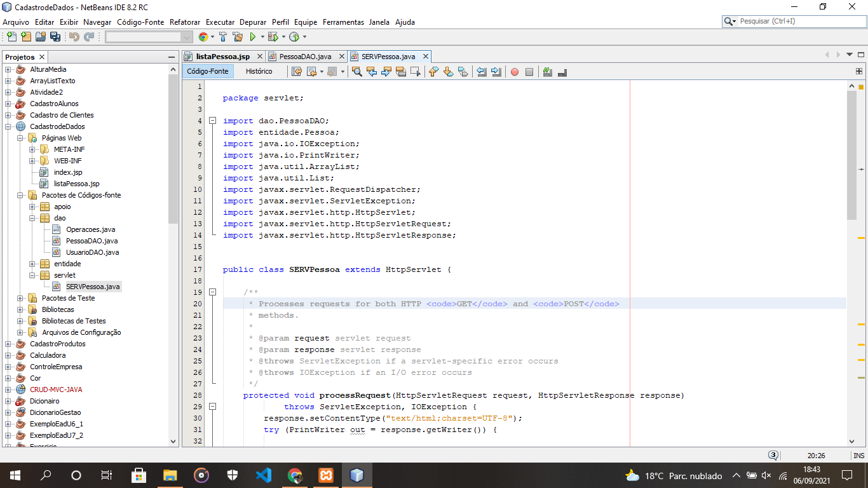Viewport: 868px width, 488px height.
Task: Open the Refatorar menu
Action: (x=184, y=22)
